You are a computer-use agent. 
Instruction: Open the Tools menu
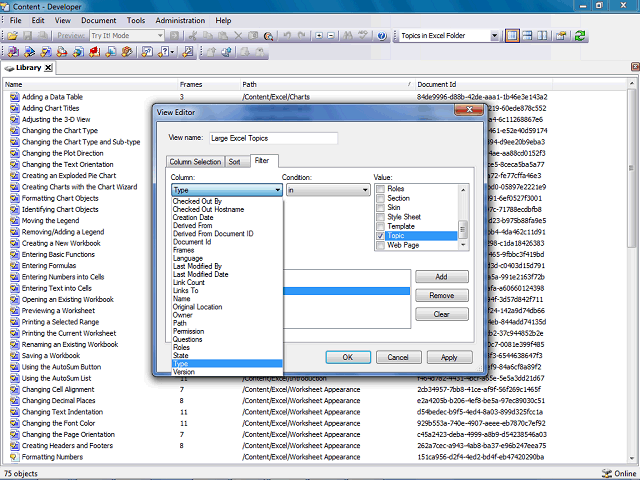136,20
